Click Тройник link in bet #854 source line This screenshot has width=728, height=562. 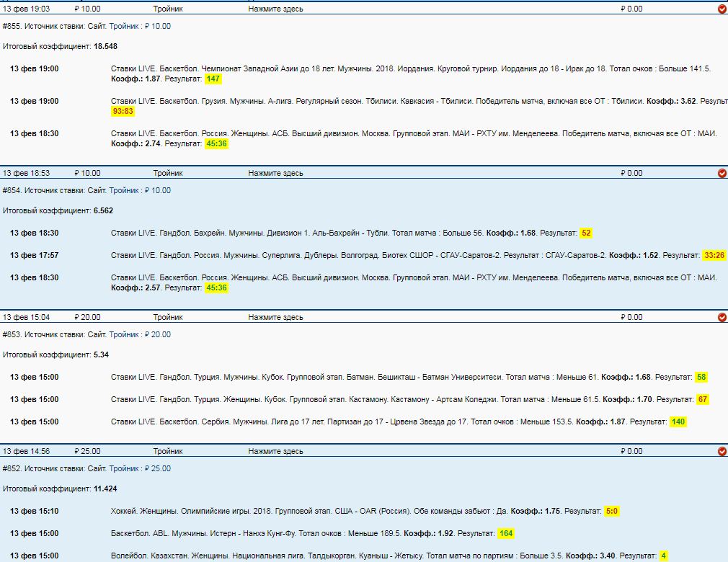(124, 191)
